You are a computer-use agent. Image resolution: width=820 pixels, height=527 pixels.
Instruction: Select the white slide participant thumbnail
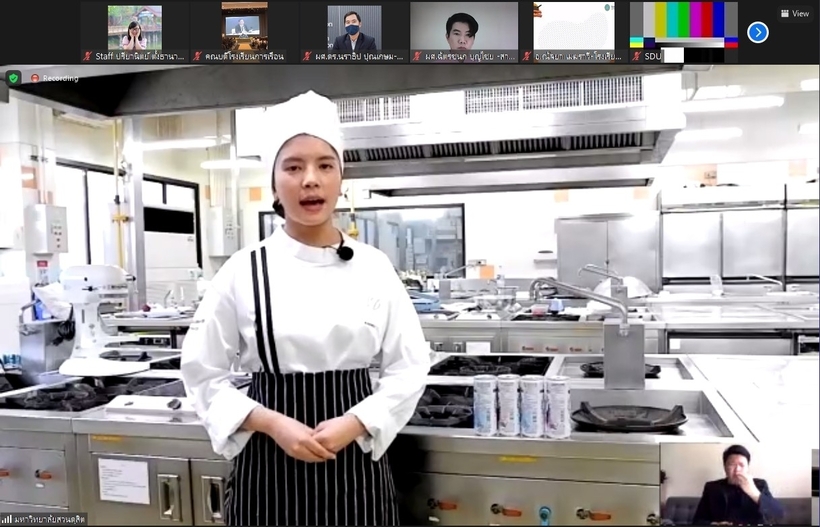(573, 27)
